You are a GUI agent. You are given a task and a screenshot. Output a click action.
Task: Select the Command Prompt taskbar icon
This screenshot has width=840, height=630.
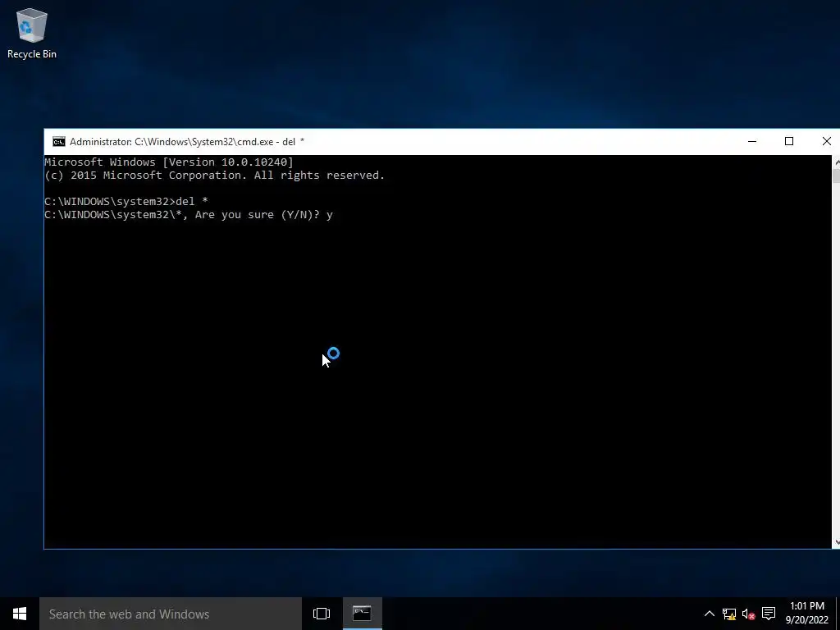click(x=362, y=614)
